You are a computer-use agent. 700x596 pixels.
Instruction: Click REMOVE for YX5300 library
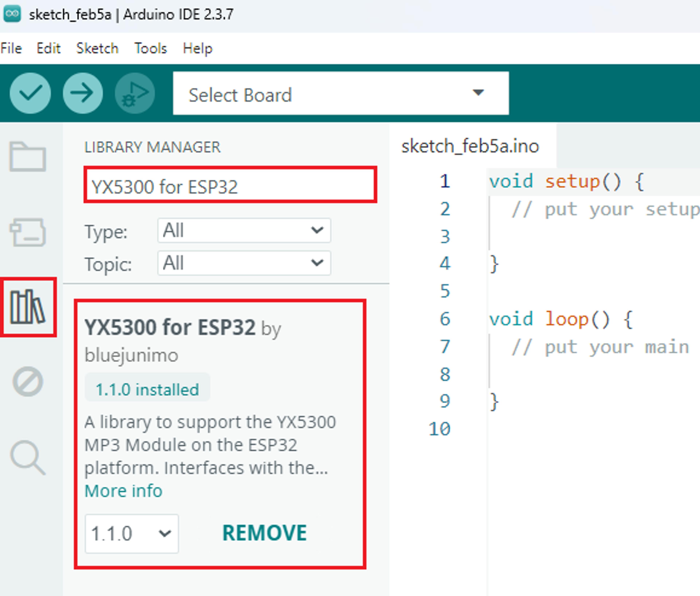point(265,533)
